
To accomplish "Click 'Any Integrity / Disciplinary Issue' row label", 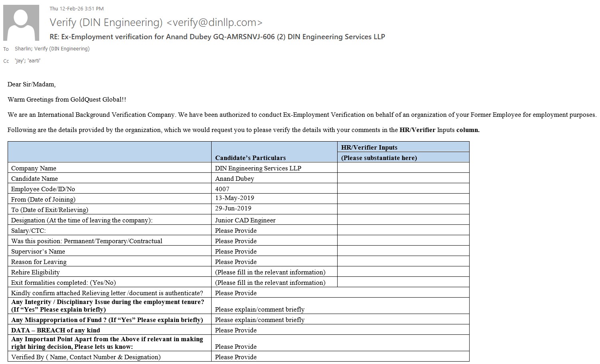I will point(108,306).
